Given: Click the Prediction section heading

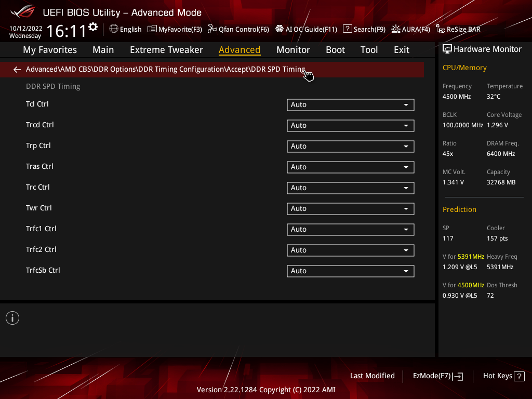Looking at the screenshot, I should (x=459, y=210).
